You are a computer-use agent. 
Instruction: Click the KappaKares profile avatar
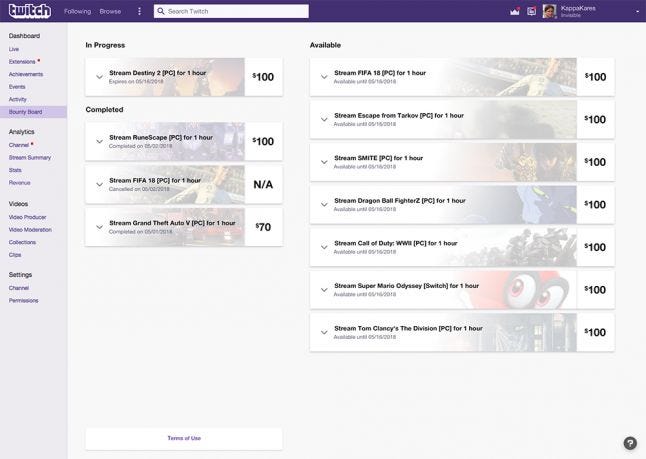click(549, 11)
